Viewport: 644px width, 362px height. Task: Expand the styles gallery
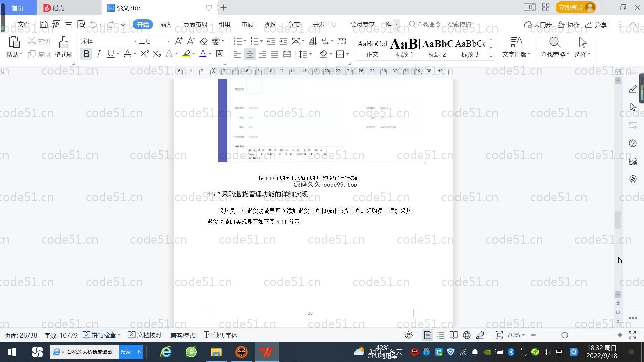tap(491, 56)
